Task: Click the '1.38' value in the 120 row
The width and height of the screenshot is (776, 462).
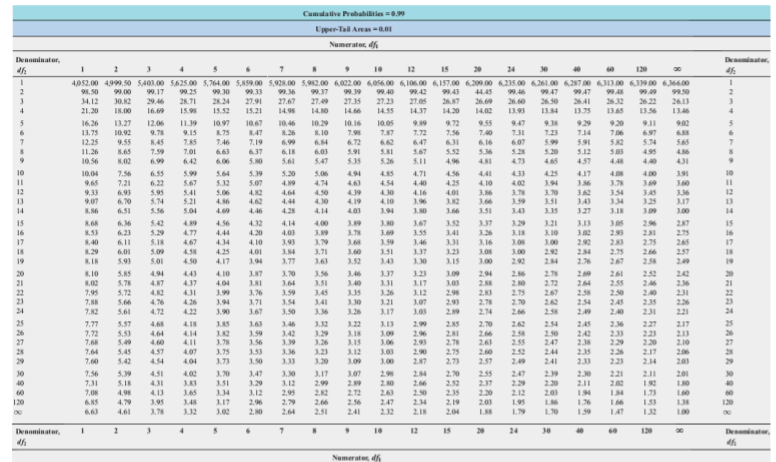Action: [683, 402]
